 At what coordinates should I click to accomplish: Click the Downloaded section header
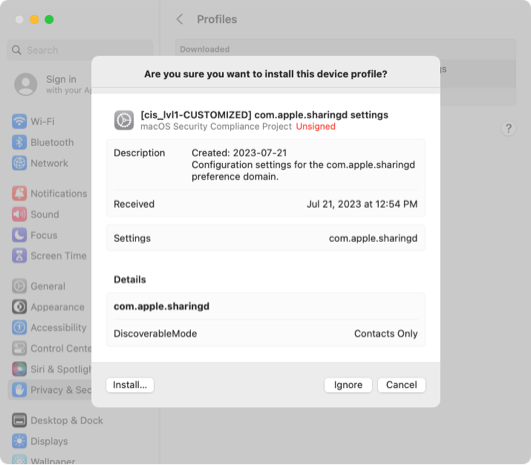click(205, 49)
